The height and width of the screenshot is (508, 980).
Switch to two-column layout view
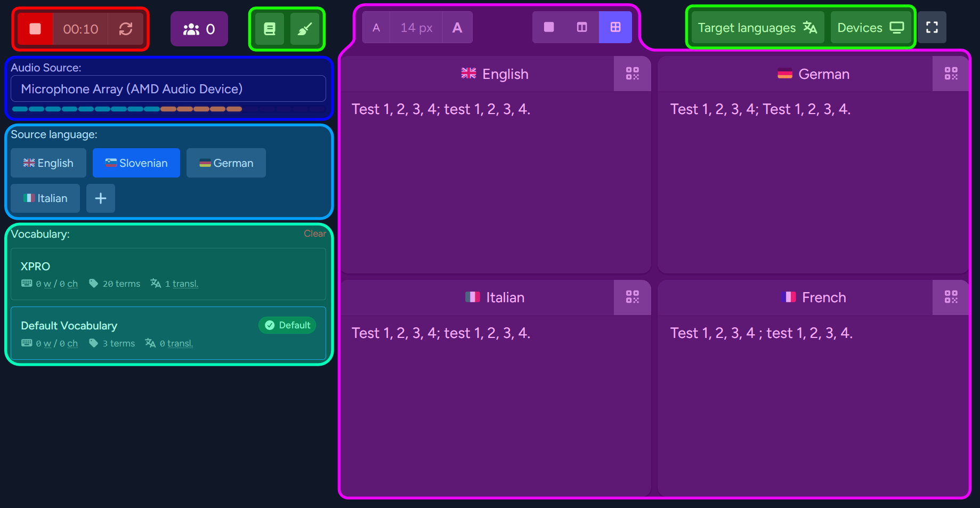click(582, 27)
